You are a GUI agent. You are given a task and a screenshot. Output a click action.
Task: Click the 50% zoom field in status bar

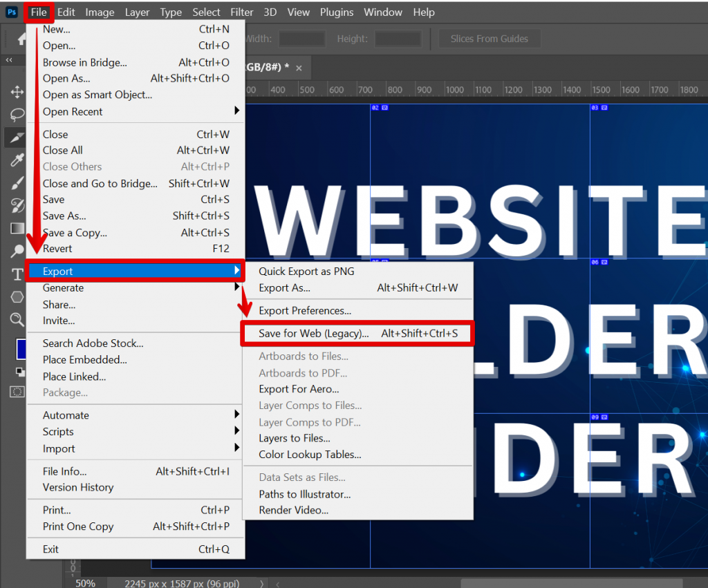tap(84, 582)
